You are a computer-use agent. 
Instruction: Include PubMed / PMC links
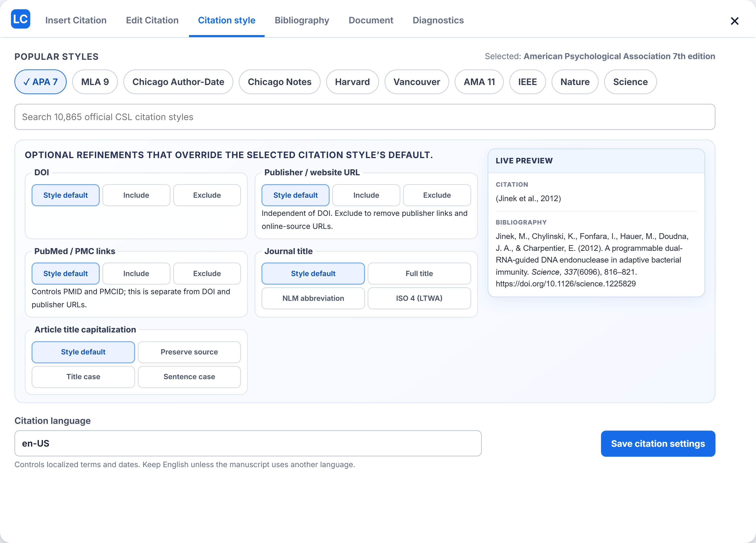click(x=136, y=273)
